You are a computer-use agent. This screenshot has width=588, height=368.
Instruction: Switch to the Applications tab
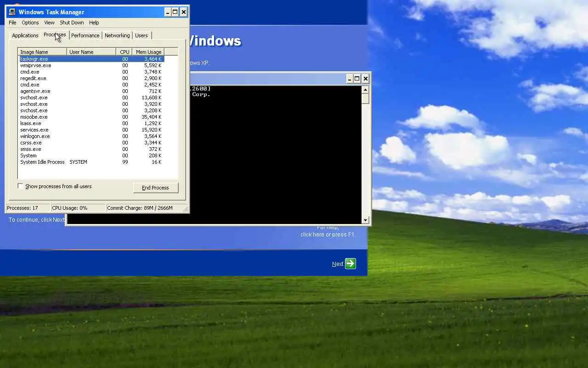click(x=25, y=35)
